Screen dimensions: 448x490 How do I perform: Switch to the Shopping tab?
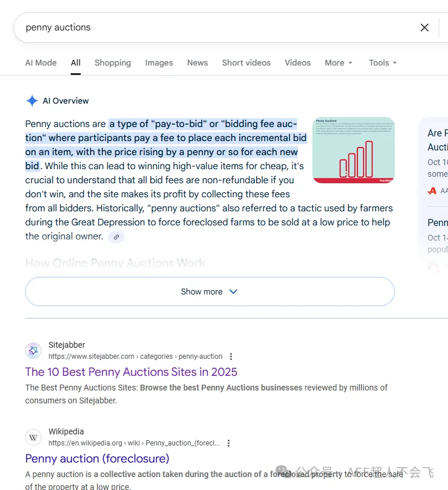[113, 63]
